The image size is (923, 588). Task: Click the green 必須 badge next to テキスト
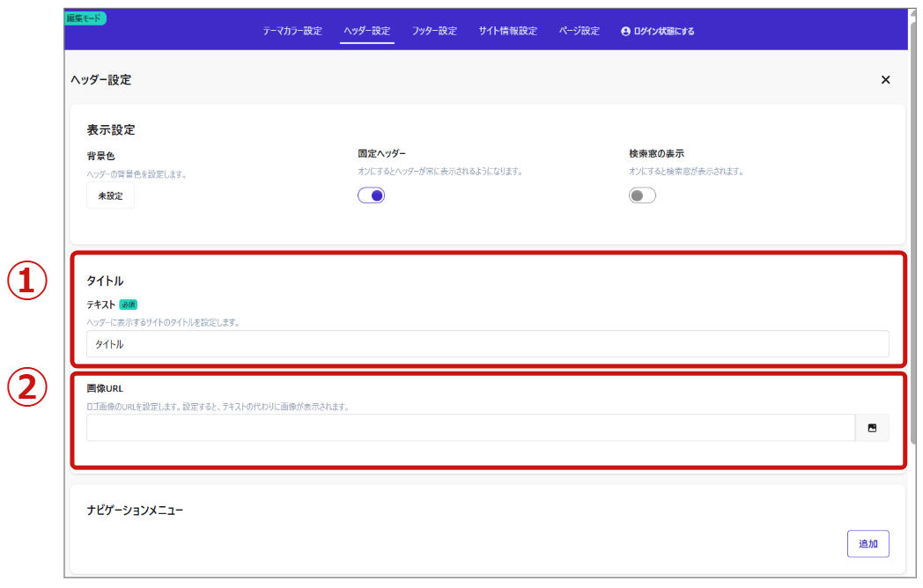[129, 305]
